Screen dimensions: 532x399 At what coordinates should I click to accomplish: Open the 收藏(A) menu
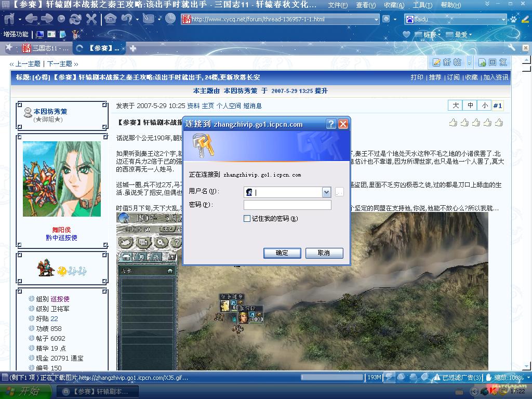394,5
